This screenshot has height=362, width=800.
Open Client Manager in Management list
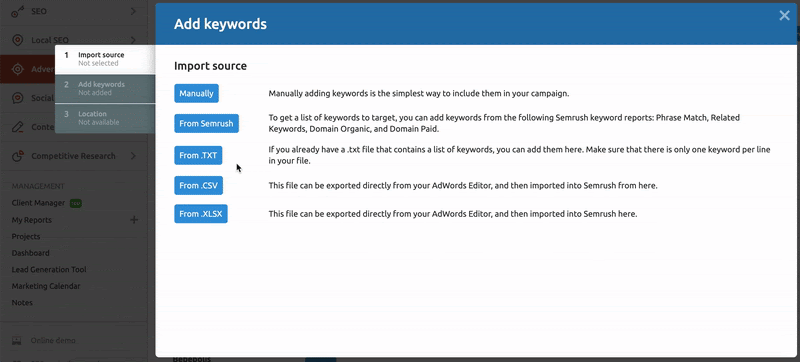tap(38, 203)
